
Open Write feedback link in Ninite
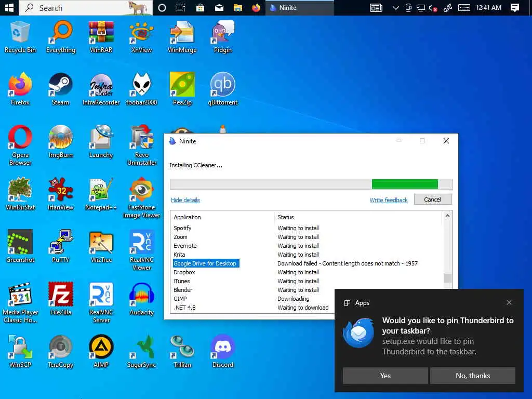389,200
